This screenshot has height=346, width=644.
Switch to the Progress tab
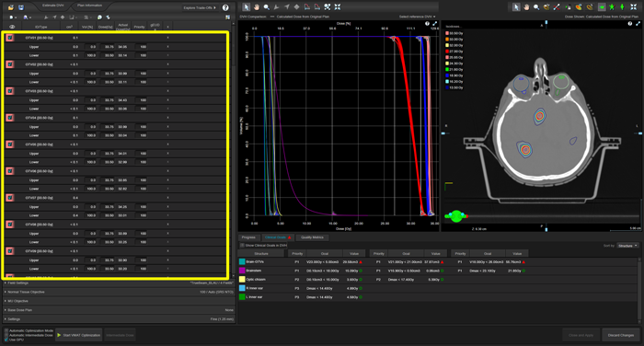coord(248,237)
